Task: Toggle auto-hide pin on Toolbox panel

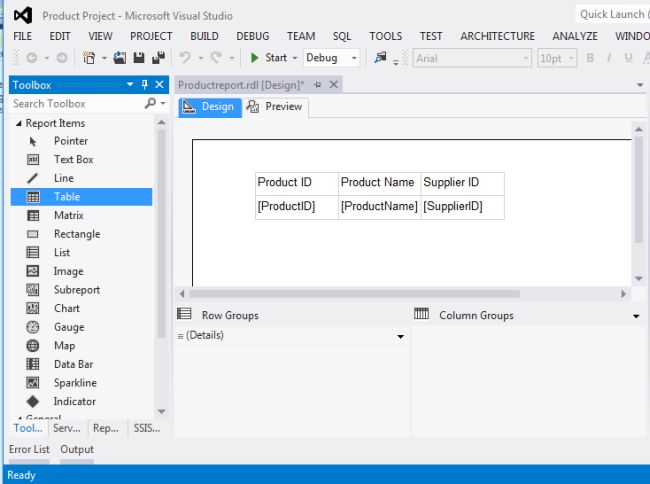Action: 145,85
